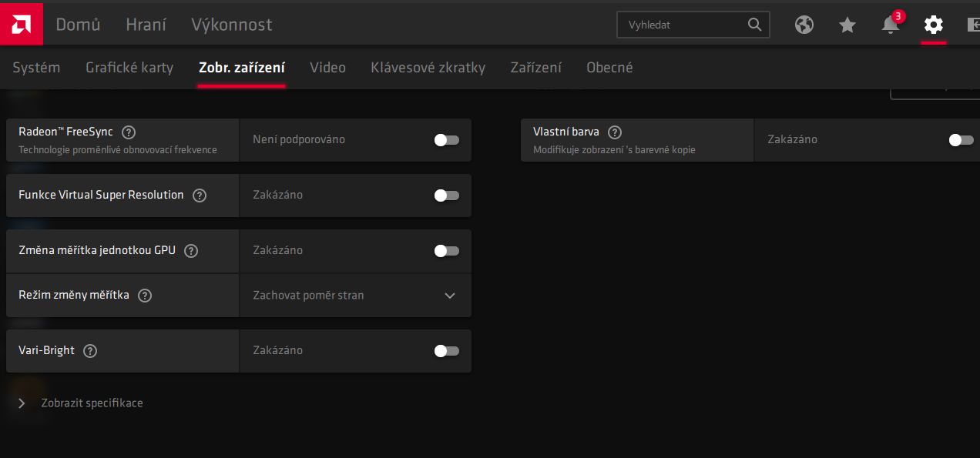Enable Změna měřítka jednotkou GPU toggle
This screenshot has height=458, width=980.
coord(447,251)
